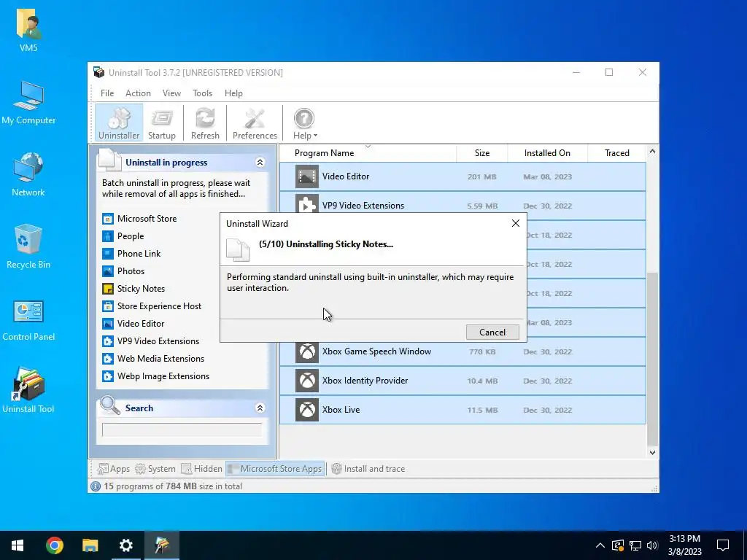
Task: Switch to Microsoft Store Apps tab
Action: pyautogui.click(x=275, y=469)
